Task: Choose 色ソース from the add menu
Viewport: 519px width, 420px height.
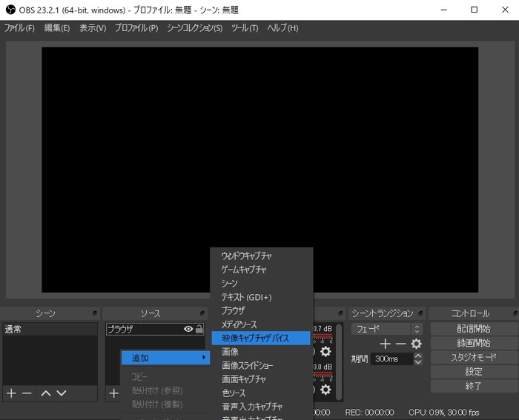Action: (261, 393)
